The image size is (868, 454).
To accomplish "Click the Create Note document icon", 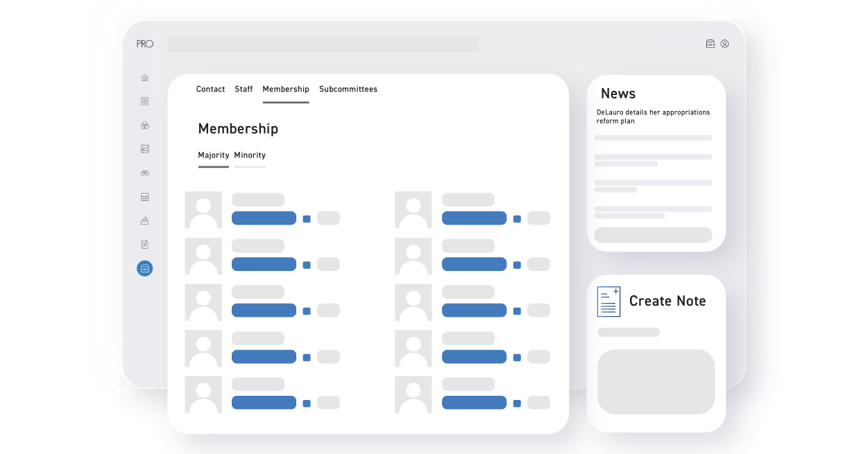I will tap(608, 302).
